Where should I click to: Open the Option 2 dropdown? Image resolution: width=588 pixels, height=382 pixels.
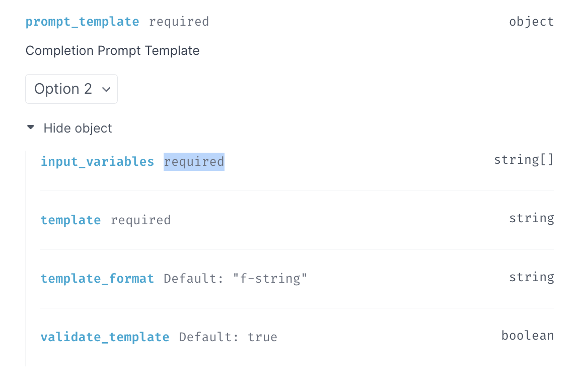71,89
